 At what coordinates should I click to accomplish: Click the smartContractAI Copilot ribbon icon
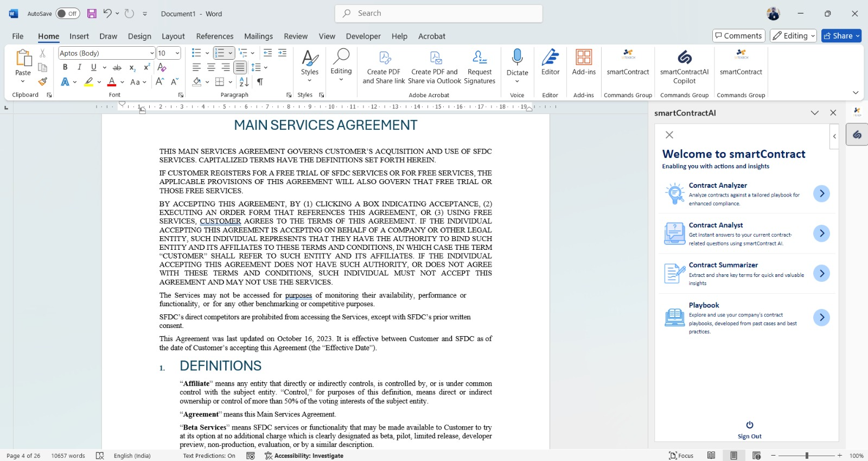point(684,66)
